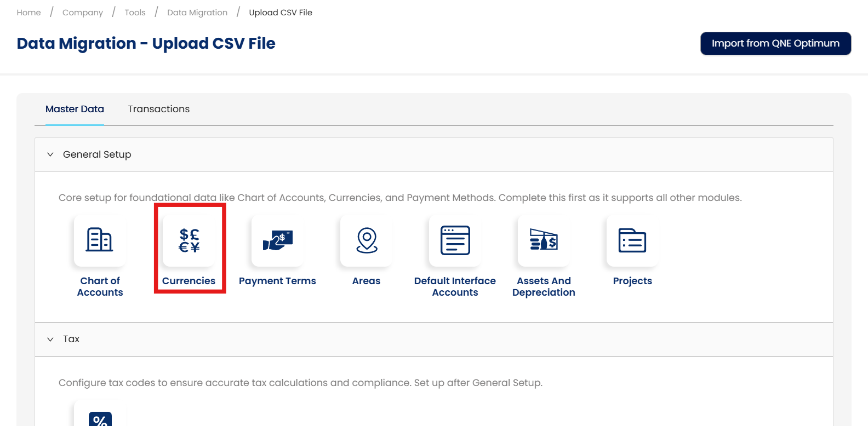Open the Payment Terms icon

click(278, 240)
